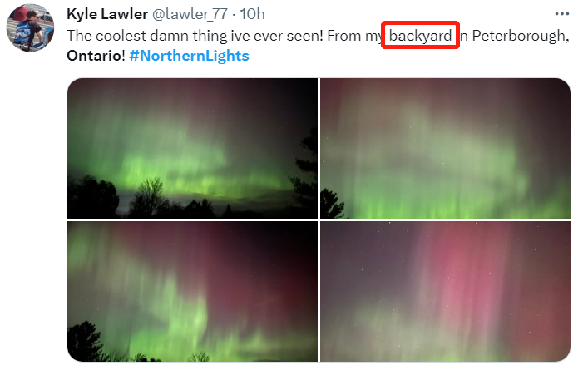
Task: Open the three-dot more options menu
Action: coord(561,14)
